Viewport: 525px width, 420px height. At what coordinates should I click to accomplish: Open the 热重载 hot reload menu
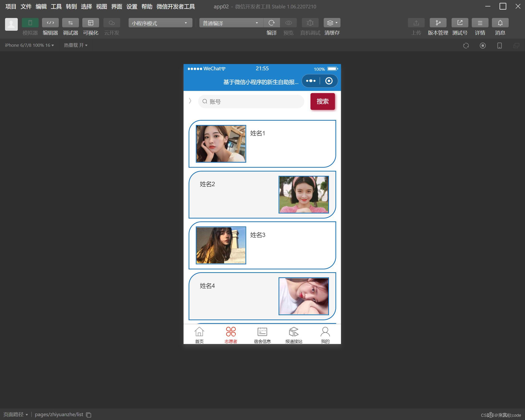tap(76, 45)
